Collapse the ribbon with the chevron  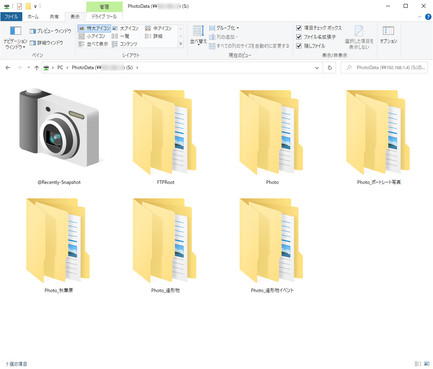(x=420, y=17)
